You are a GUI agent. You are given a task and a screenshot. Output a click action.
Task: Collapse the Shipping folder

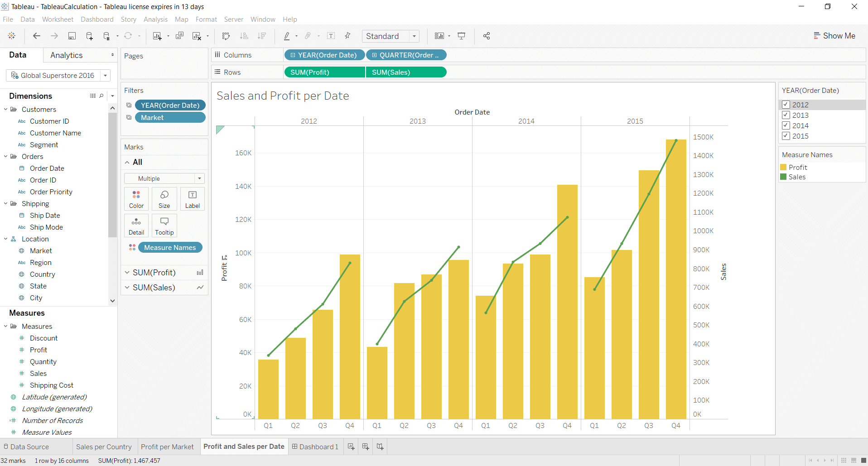click(x=5, y=203)
